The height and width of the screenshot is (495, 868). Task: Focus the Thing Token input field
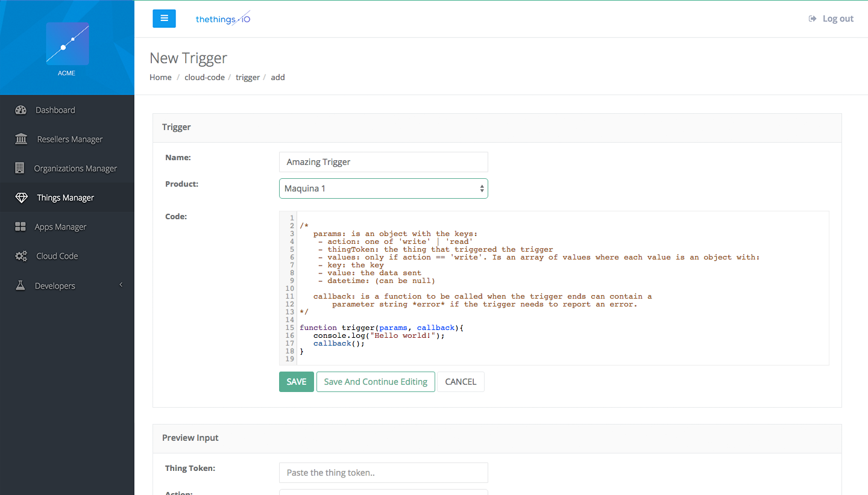[x=383, y=473]
